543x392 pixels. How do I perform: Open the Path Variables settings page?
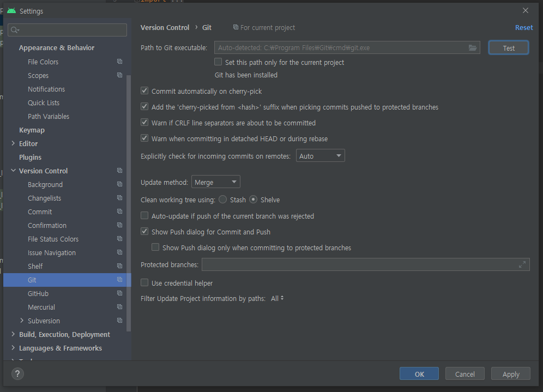49,116
